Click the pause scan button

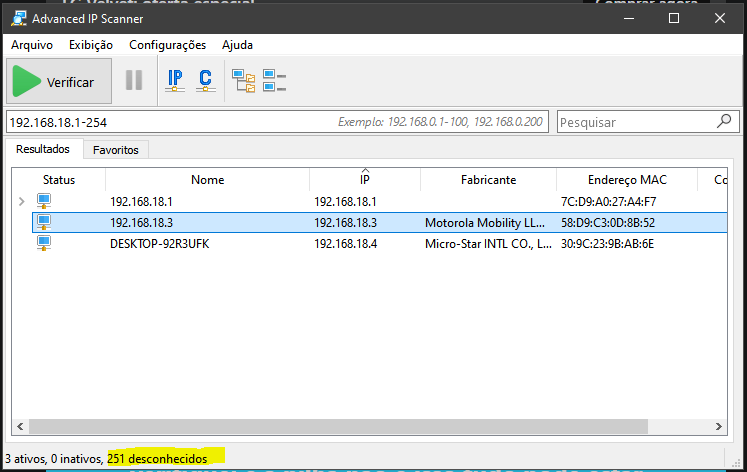pos(134,80)
